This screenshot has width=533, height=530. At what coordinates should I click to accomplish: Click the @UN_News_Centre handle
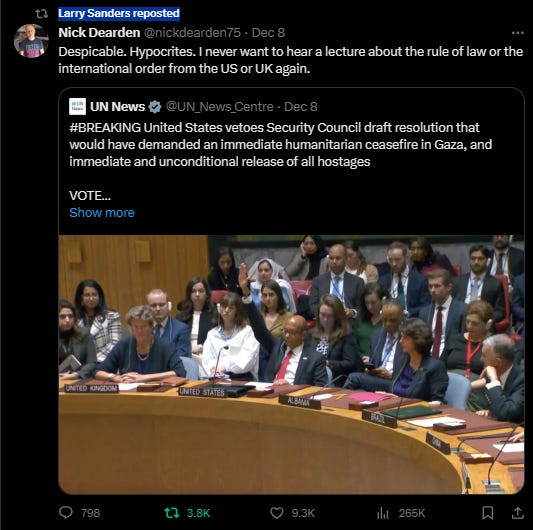click(x=220, y=107)
